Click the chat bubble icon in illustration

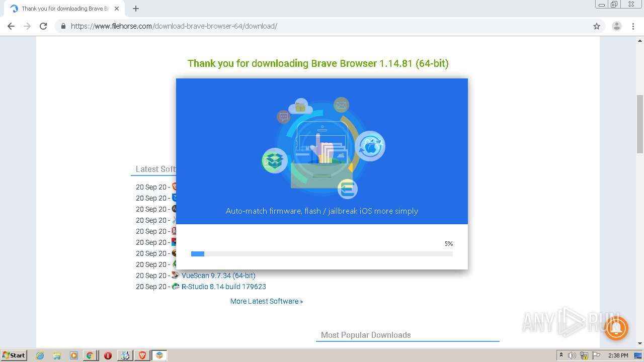[284, 117]
